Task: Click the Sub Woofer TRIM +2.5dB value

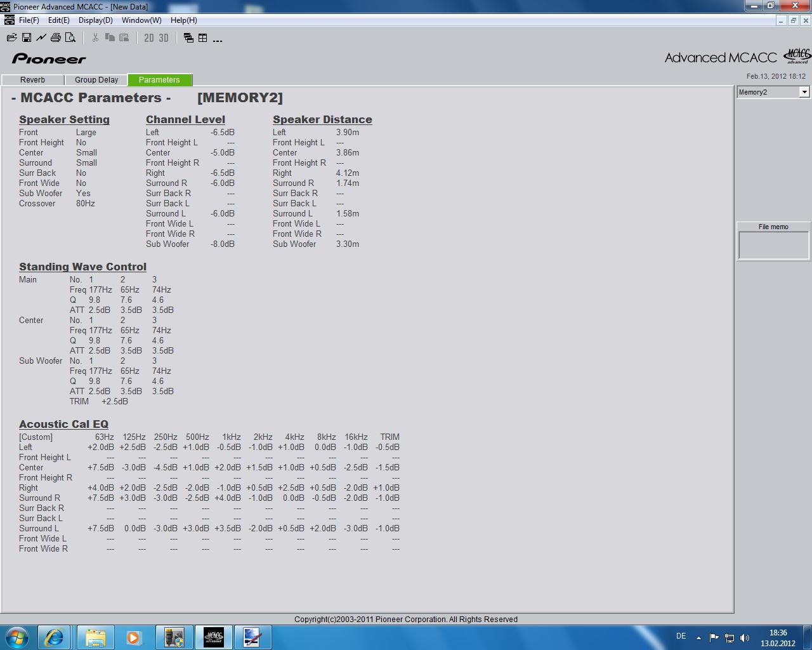Action: click(115, 401)
